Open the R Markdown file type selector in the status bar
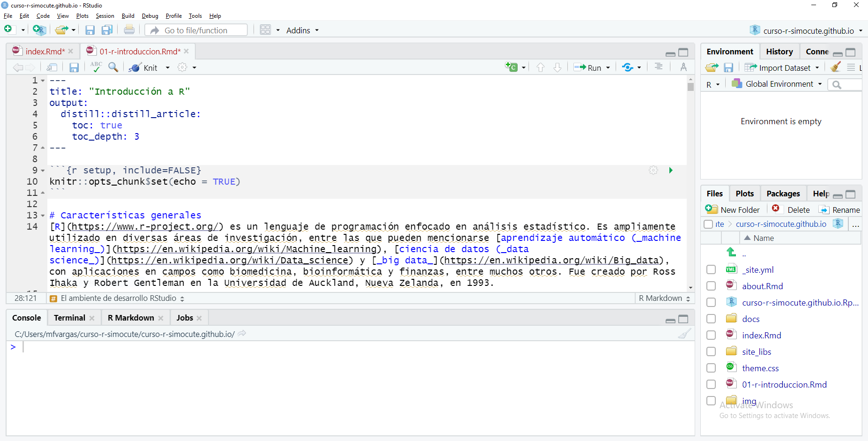The width and height of the screenshot is (868, 441). (664, 298)
